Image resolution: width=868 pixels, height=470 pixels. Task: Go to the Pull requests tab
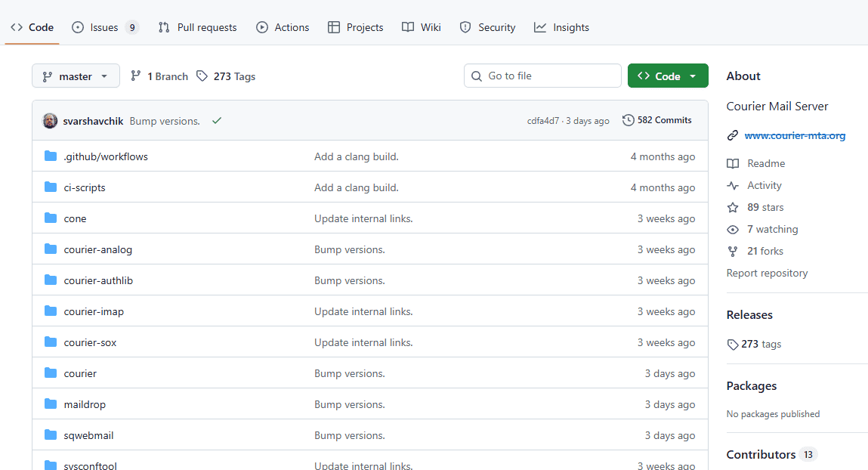point(197,27)
